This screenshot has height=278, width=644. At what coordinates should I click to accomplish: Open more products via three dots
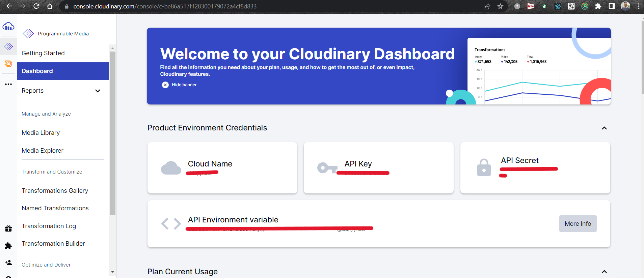click(x=8, y=84)
